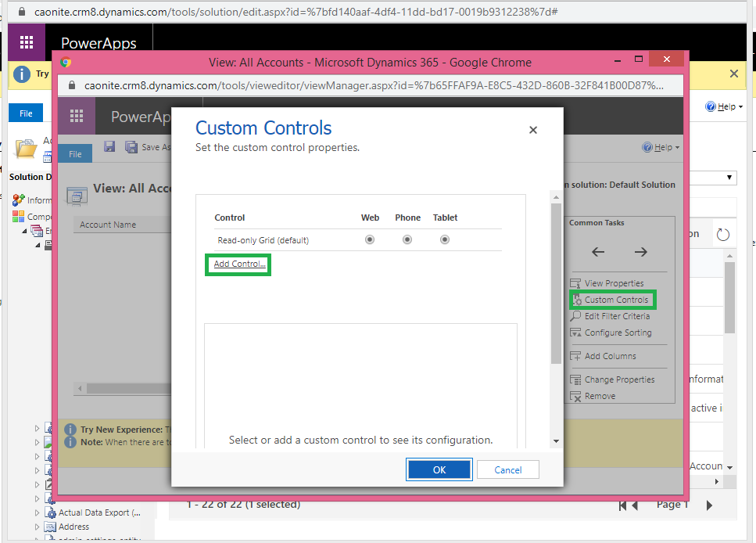Click the Save As icon in view editor
This screenshot has height=543, width=756.
[131, 147]
